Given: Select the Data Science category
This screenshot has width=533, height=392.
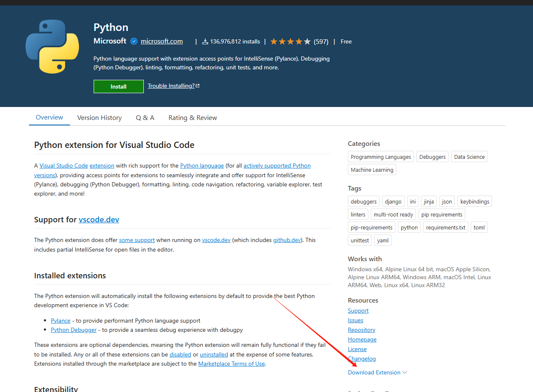Looking at the screenshot, I should pos(469,157).
